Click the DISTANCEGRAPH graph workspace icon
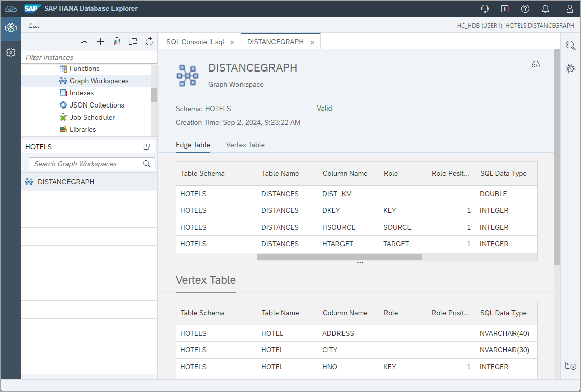The width and height of the screenshot is (581, 392). tap(29, 182)
